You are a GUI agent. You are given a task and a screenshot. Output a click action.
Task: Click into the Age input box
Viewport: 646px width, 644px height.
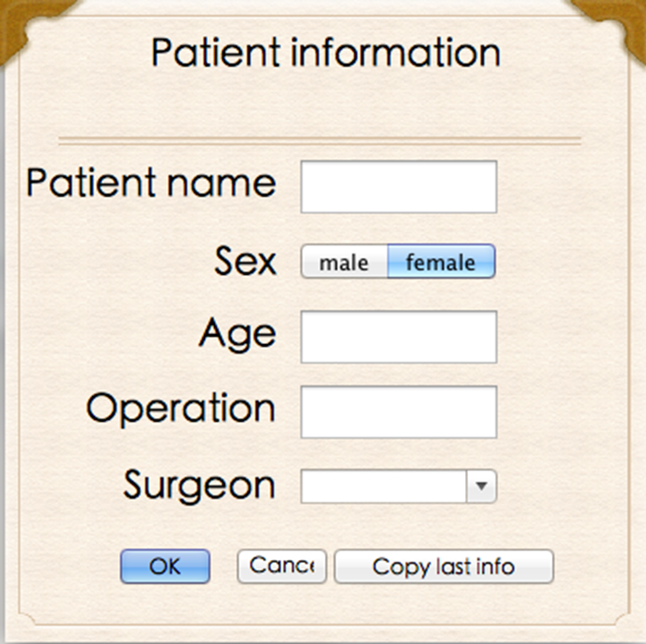pyautogui.click(x=399, y=338)
